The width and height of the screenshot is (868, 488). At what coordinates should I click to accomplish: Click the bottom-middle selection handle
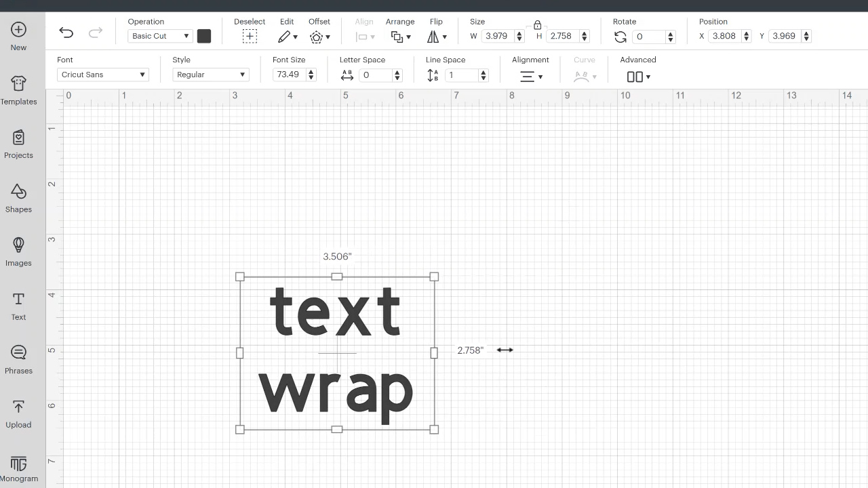click(x=337, y=429)
